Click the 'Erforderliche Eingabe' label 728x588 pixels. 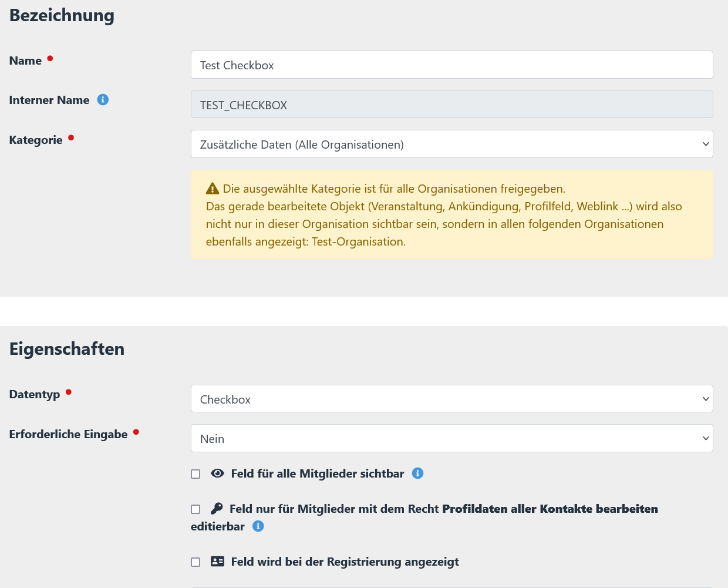(x=68, y=434)
